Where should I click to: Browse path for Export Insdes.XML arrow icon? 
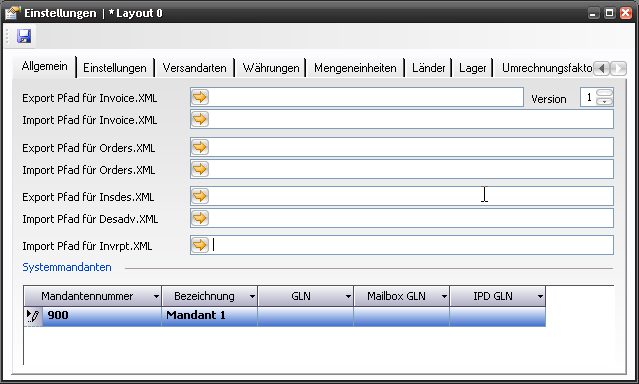pos(200,196)
